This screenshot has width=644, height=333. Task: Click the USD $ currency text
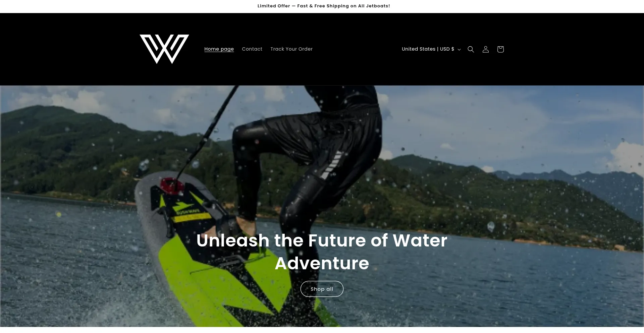[x=447, y=49]
